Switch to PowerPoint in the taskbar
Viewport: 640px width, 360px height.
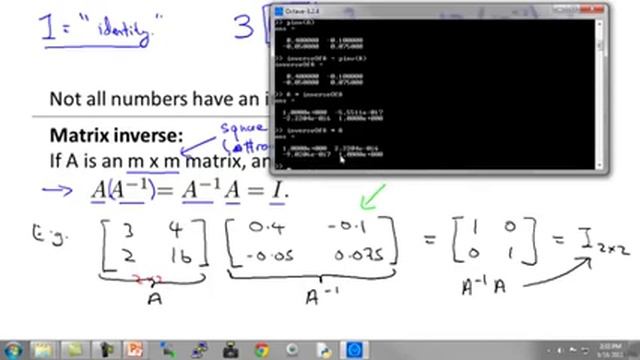(135, 351)
